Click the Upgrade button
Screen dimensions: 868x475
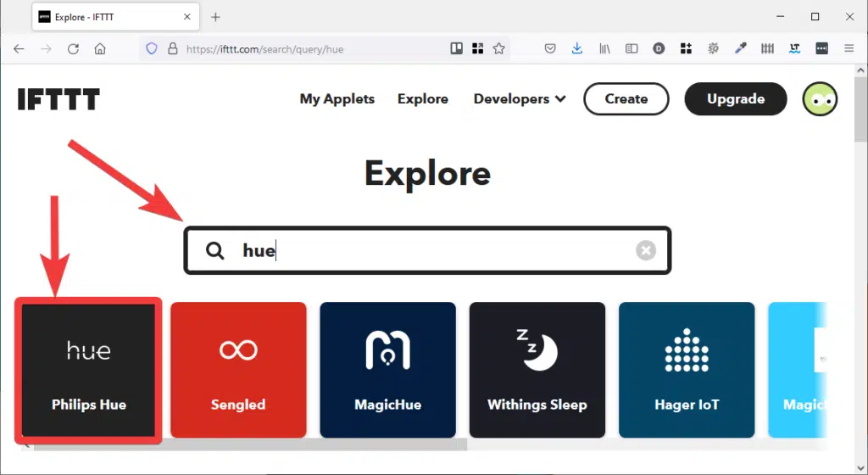736,99
